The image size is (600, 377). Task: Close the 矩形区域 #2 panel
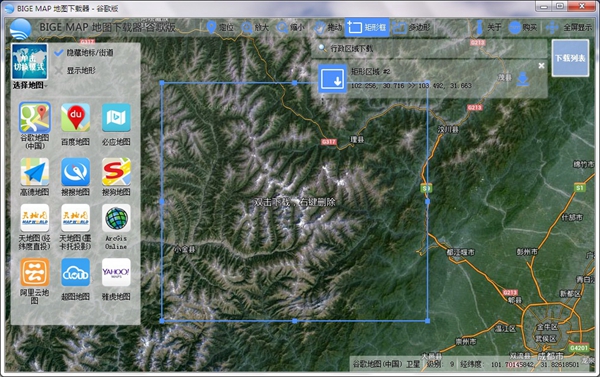[x=541, y=66]
